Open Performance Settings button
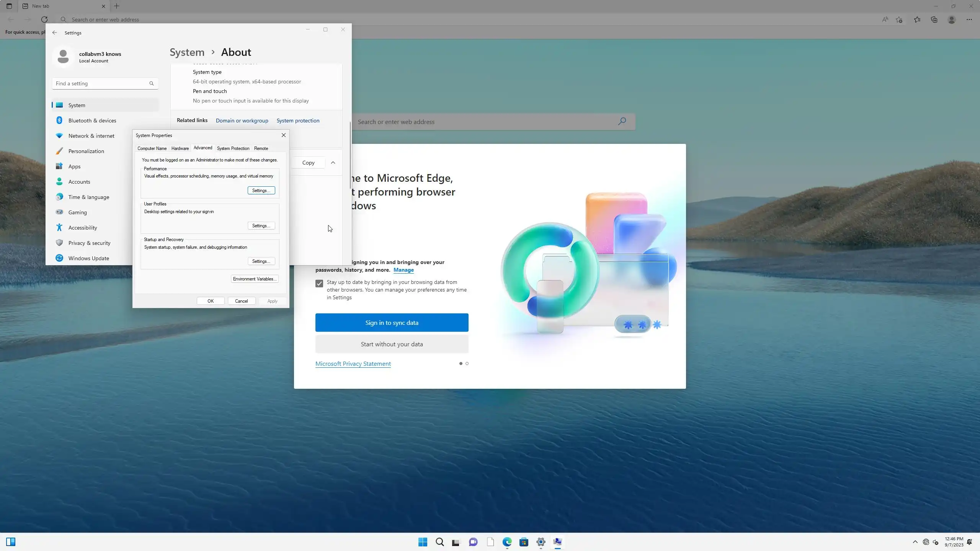Image resolution: width=980 pixels, height=551 pixels. coord(261,191)
